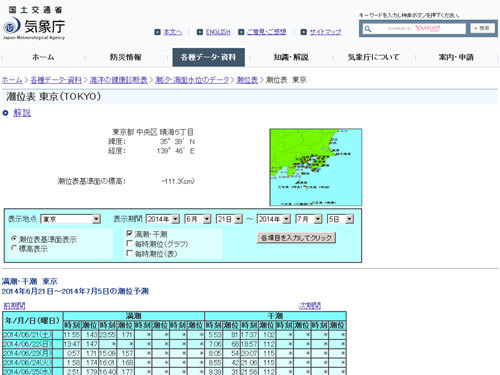Click the arrow icon beside ENGLISH

pyautogui.click(x=200, y=32)
